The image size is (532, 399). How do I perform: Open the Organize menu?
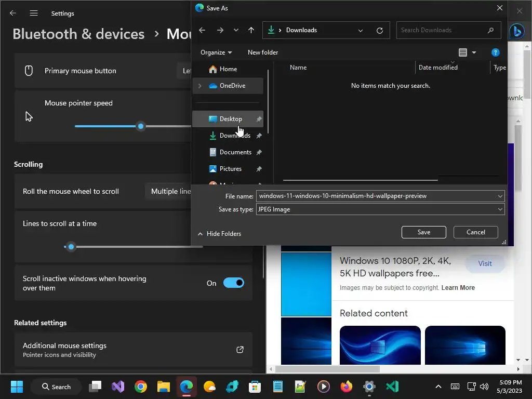[216, 52]
